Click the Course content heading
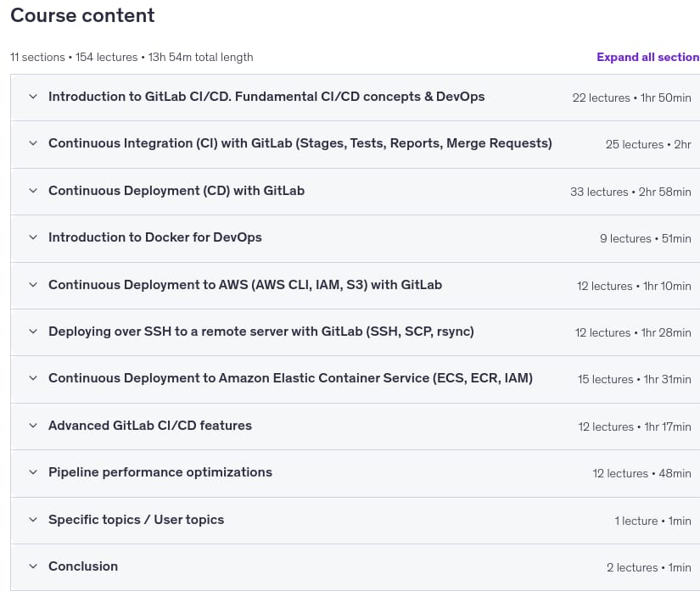This screenshot has height=591, width=700. click(x=82, y=15)
